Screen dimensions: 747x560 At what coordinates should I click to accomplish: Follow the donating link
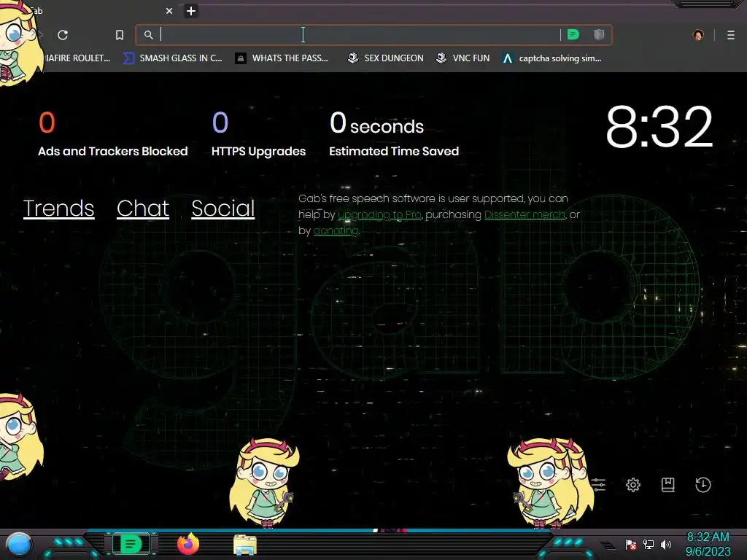coord(336,231)
